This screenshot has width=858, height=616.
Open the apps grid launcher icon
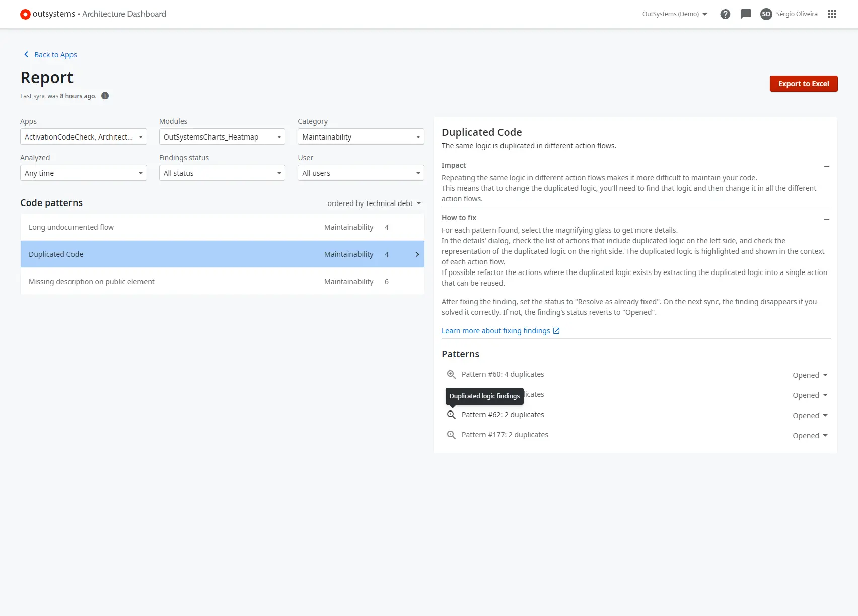click(832, 14)
